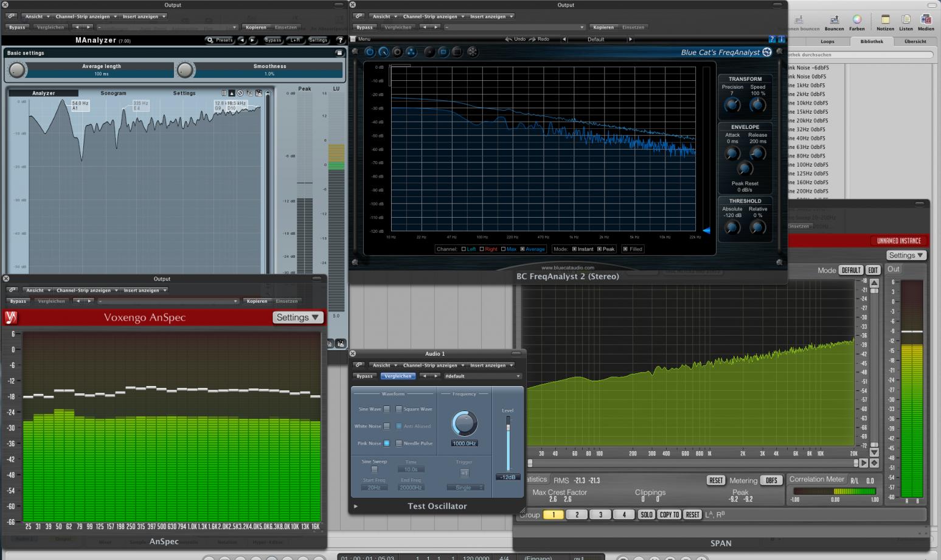Viewport: 941px width, 560px height.
Task: Toggle FreqAnalyst Left channel checkbox
Action: pyautogui.click(x=464, y=249)
